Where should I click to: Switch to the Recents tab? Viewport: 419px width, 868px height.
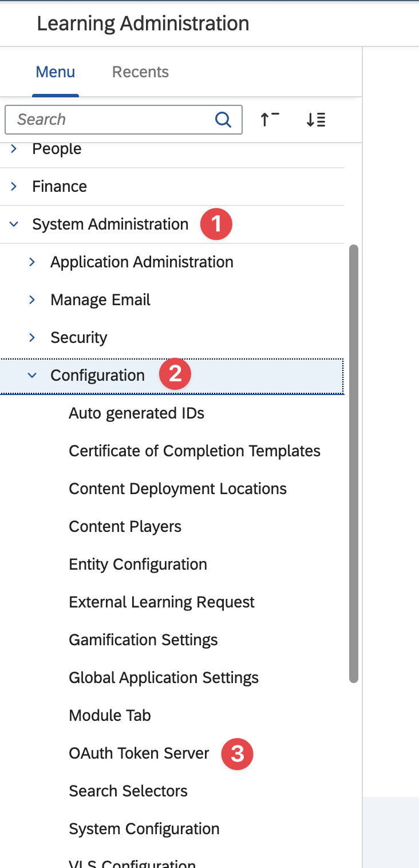pyautogui.click(x=140, y=72)
